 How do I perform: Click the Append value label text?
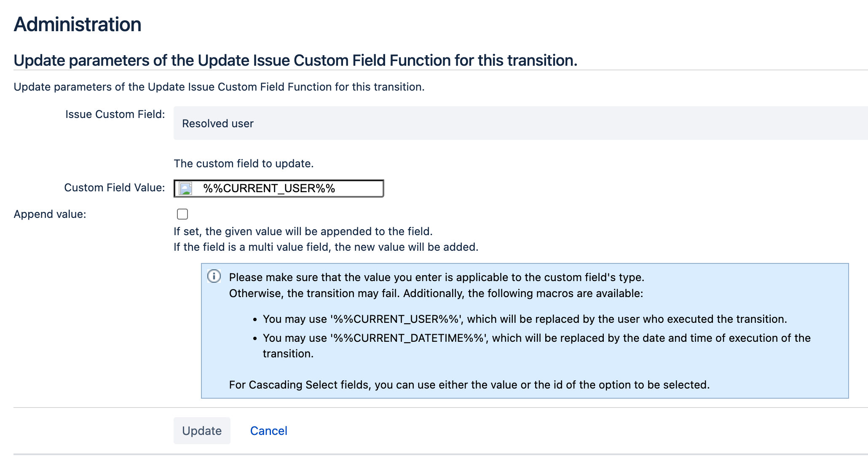pyautogui.click(x=50, y=214)
